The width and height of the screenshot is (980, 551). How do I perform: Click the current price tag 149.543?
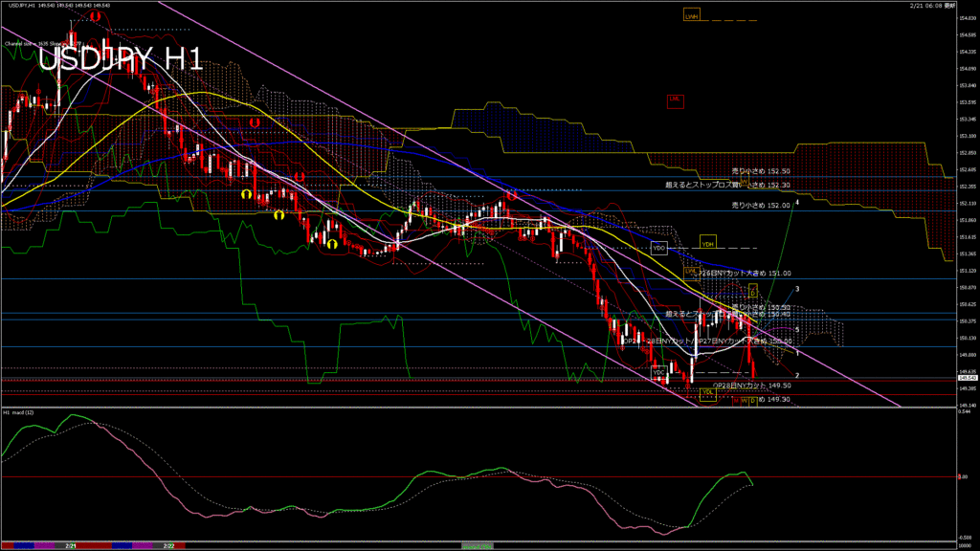click(x=967, y=379)
